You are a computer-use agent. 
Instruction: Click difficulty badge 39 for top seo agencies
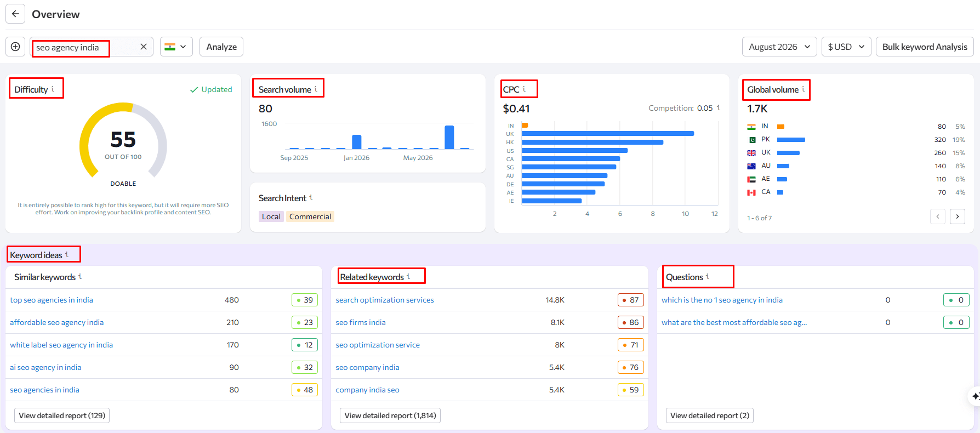(305, 300)
